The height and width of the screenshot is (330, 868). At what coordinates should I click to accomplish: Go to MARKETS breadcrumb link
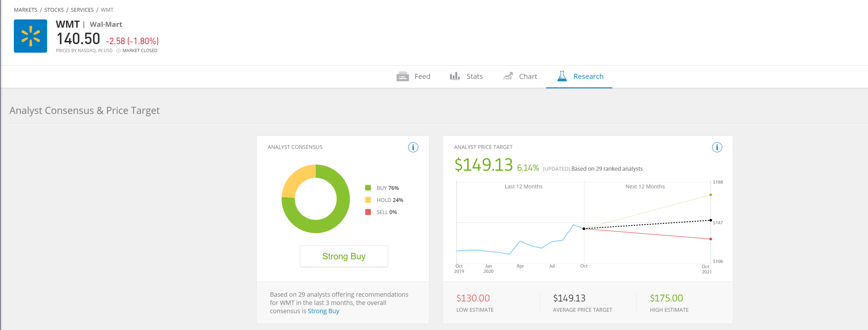[x=26, y=10]
